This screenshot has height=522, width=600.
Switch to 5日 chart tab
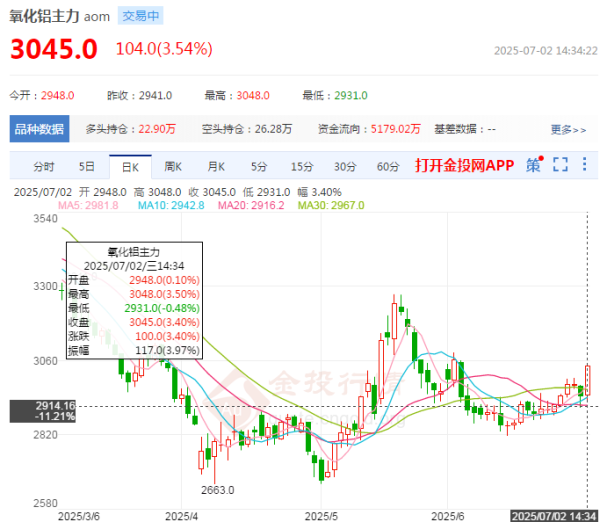click(x=86, y=167)
